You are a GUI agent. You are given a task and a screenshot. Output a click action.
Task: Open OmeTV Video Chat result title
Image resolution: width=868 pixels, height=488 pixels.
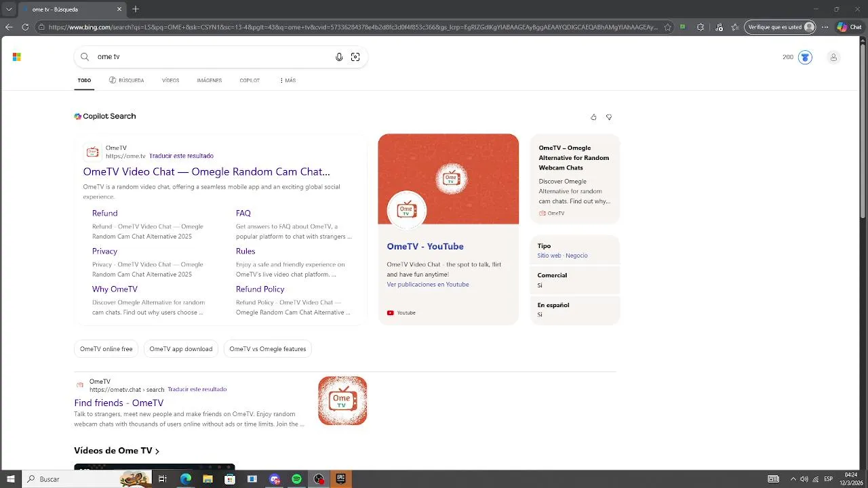tap(206, 172)
